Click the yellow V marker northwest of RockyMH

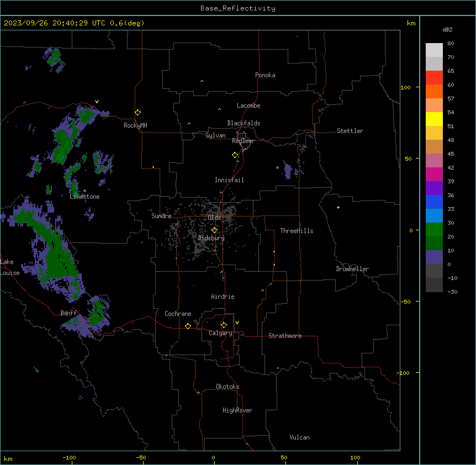[97, 102]
